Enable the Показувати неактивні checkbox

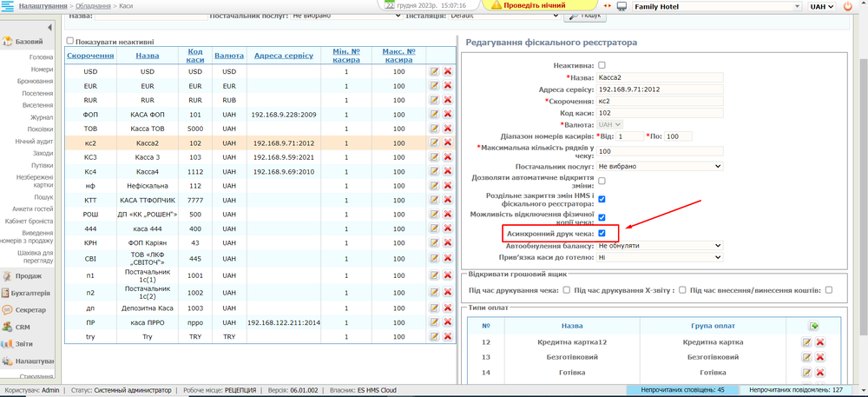(x=70, y=41)
